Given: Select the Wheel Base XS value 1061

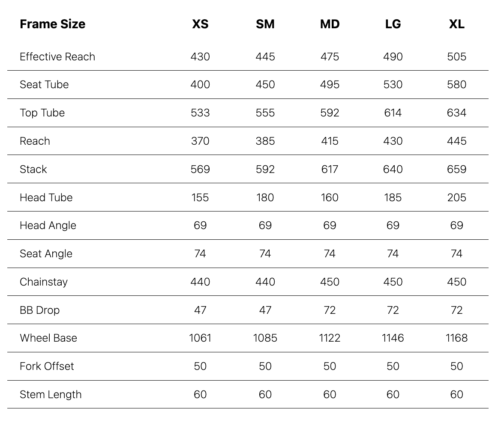Looking at the screenshot, I should (200, 338).
